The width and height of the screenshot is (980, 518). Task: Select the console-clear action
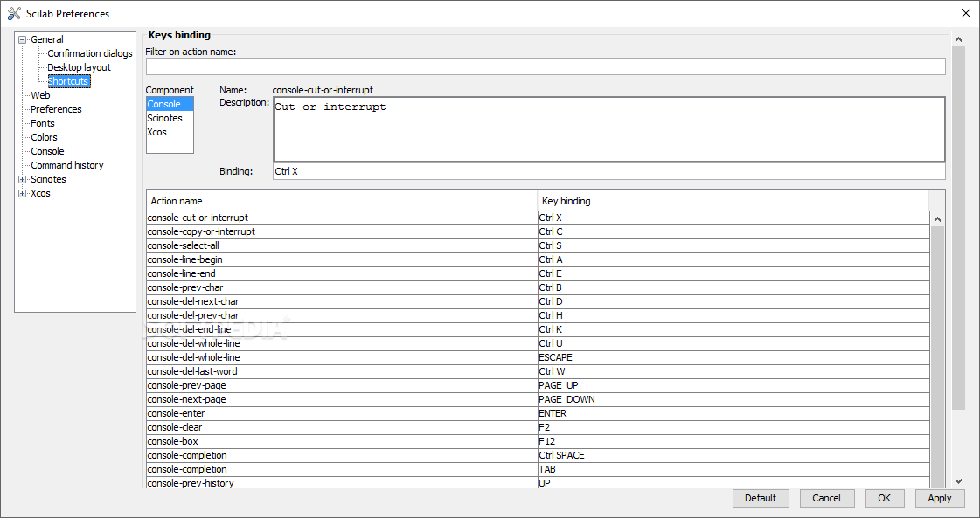coord(342,427)
